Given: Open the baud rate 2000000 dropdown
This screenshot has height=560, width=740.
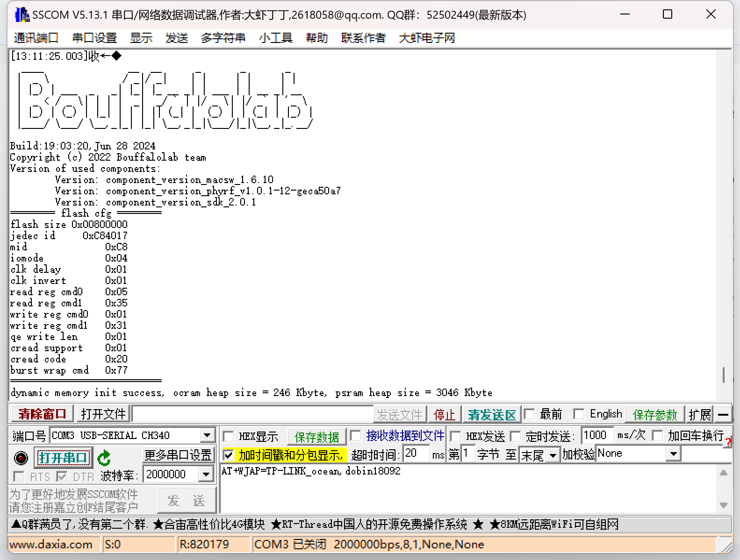Looking at the screenshot, I should [x=206, y=475].
